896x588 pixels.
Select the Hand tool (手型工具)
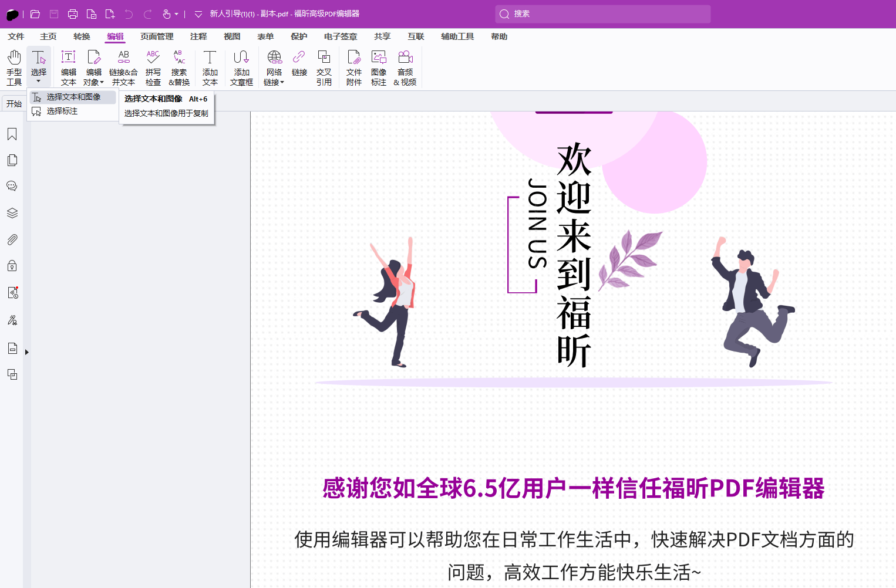coord(14,67)
